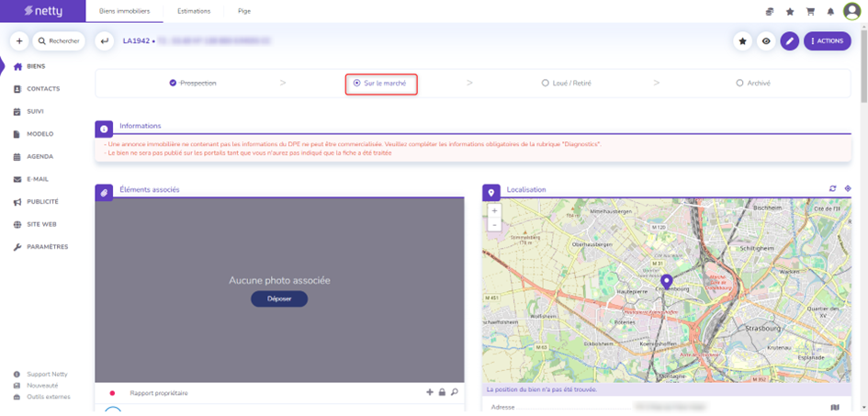
Task: Zoom in on the map
Action: (494, 211)
